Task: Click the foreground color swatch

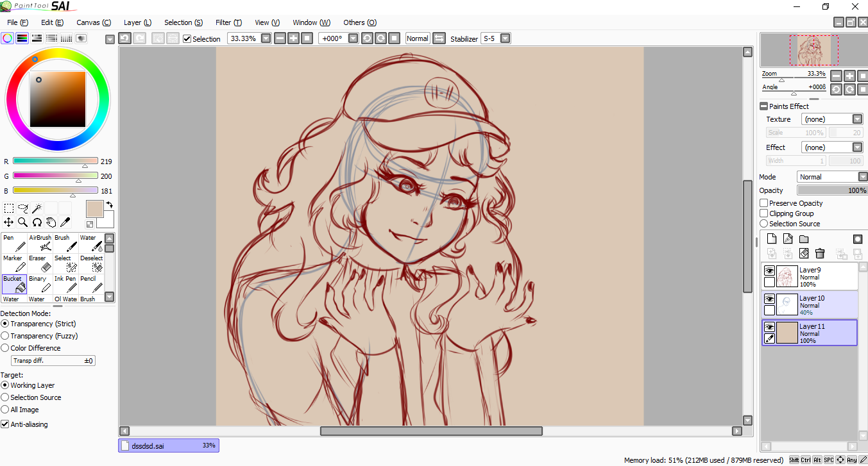Action: coord(94,208)
